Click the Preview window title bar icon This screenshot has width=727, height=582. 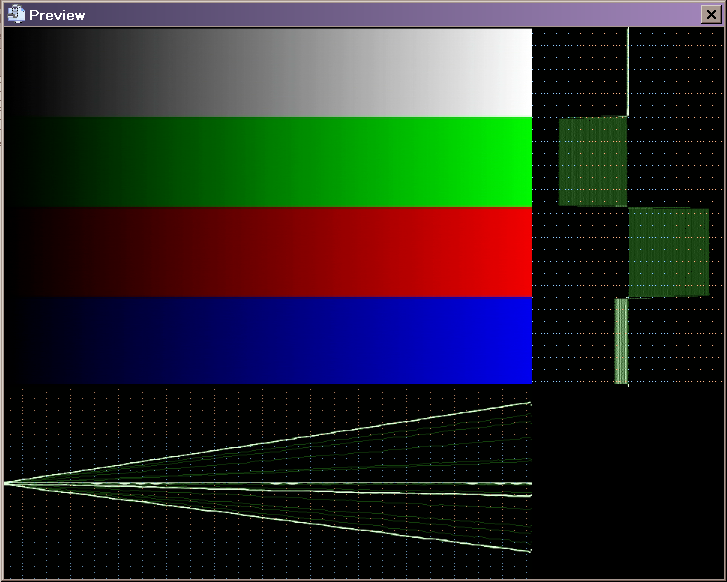point(16,14)
